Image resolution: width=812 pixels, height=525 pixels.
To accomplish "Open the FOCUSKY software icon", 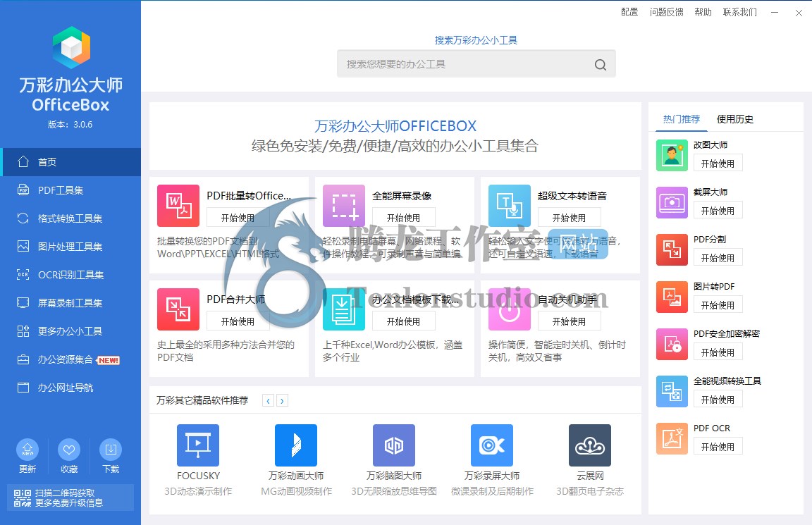I will tap(198, 445).
